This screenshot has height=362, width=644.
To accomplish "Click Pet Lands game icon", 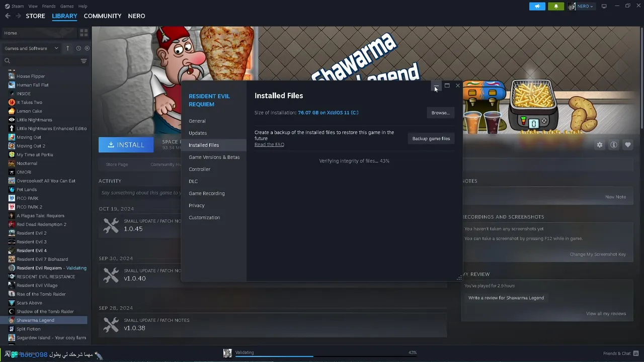I will tap(12, 190).
